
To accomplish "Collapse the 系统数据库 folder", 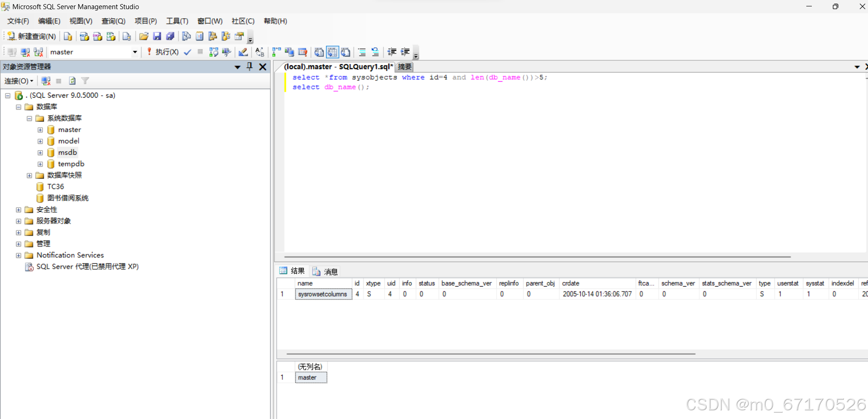I will pyautogui.click(x=30, y=118).
